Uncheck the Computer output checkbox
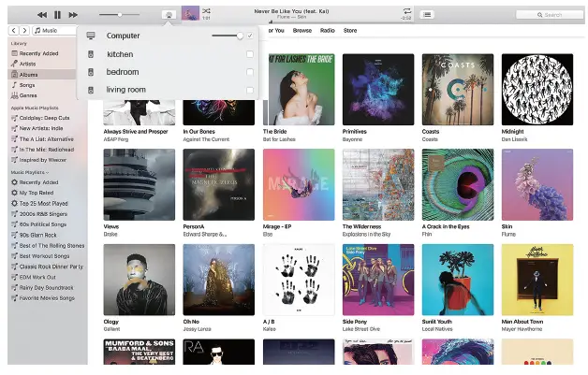The height and width of the screenshot is (375, 588). click(x=250, y=36)
